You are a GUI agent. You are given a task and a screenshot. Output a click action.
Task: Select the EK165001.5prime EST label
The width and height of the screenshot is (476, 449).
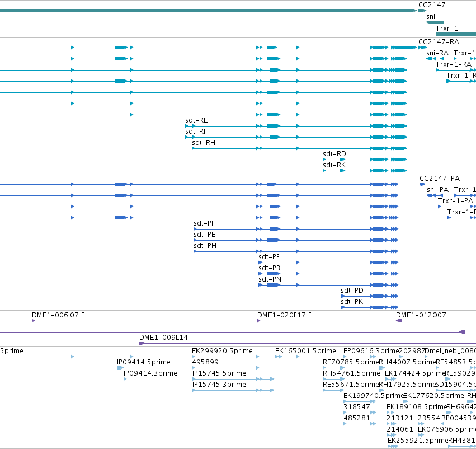(x=305, y=351)
